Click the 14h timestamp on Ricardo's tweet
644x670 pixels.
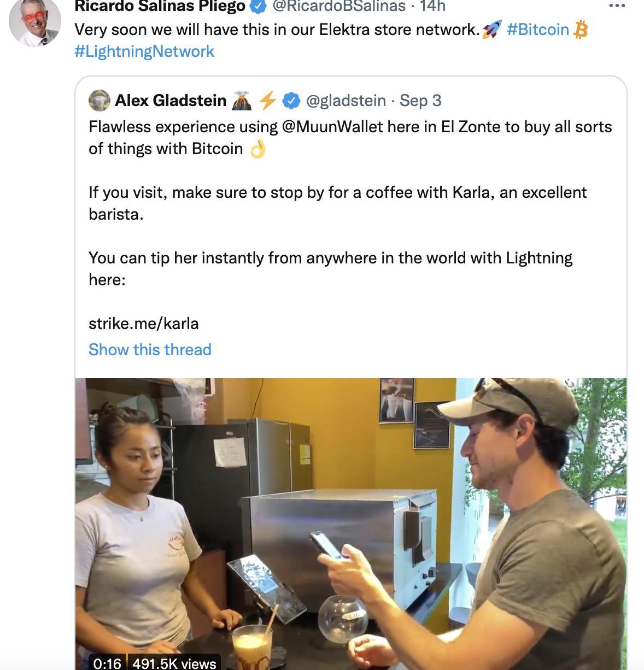click(432, 6)
